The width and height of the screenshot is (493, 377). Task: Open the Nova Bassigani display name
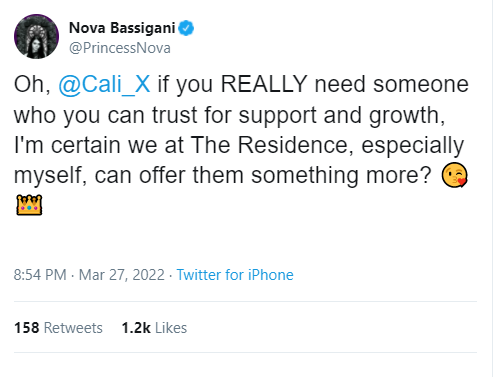coord(122,28)
